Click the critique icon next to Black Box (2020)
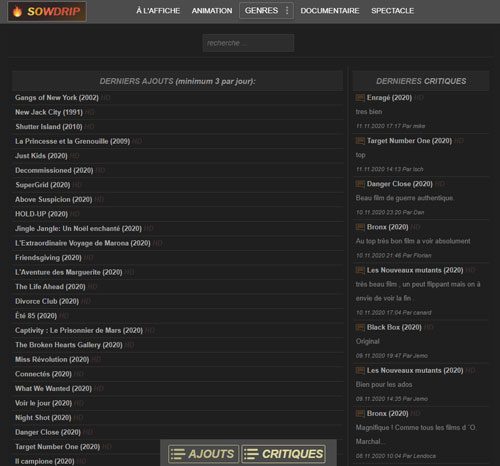 pos(360,327)
